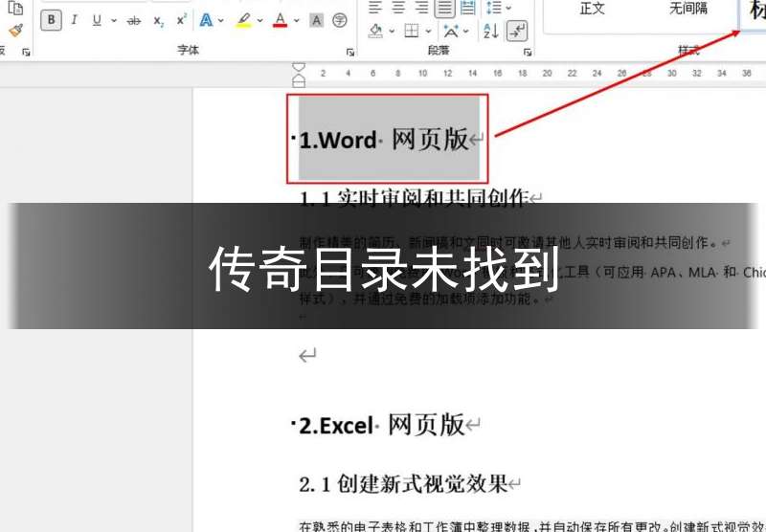Viewport: 766px width, 532px height.
Task: Apply yellow text highlight color
Action: click(x=243, y=20)
